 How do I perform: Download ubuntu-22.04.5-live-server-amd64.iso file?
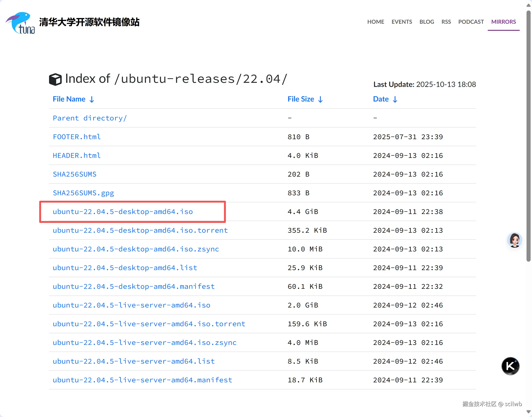click(131, 305)
